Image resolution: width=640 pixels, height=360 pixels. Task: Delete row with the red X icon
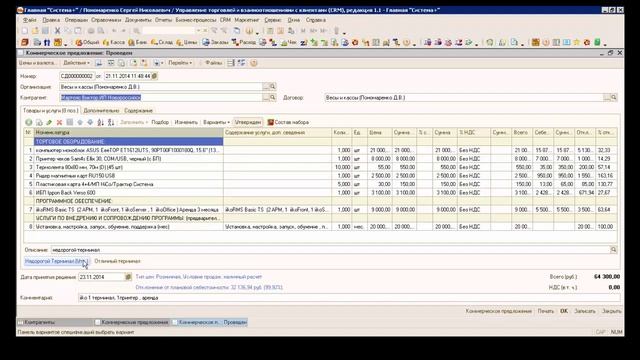(60, 122)
